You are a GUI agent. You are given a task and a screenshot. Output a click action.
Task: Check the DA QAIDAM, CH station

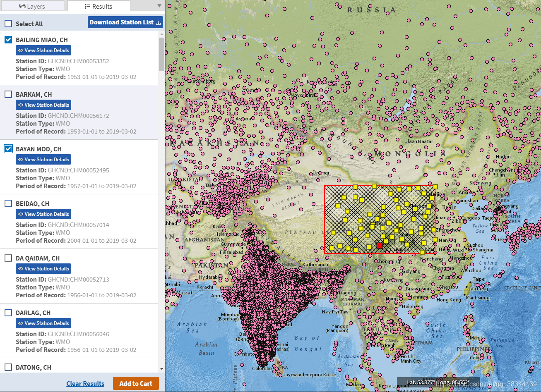click(8, 258)
